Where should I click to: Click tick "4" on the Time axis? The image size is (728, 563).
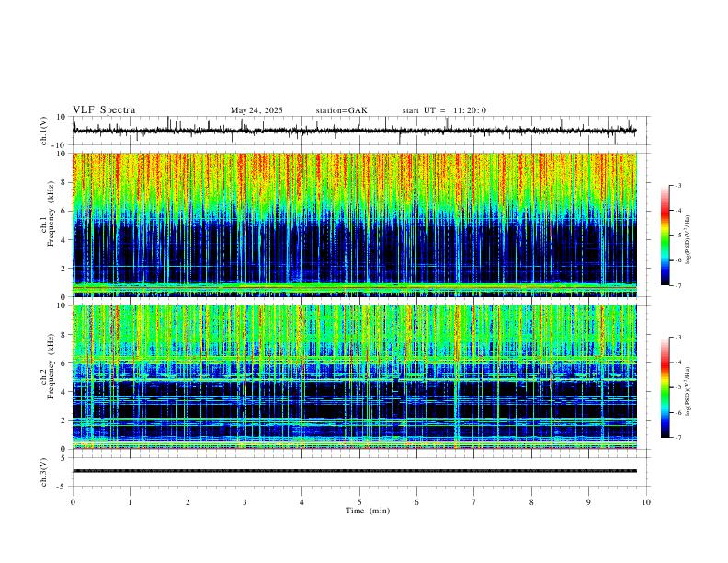click(x=302, y=502)
